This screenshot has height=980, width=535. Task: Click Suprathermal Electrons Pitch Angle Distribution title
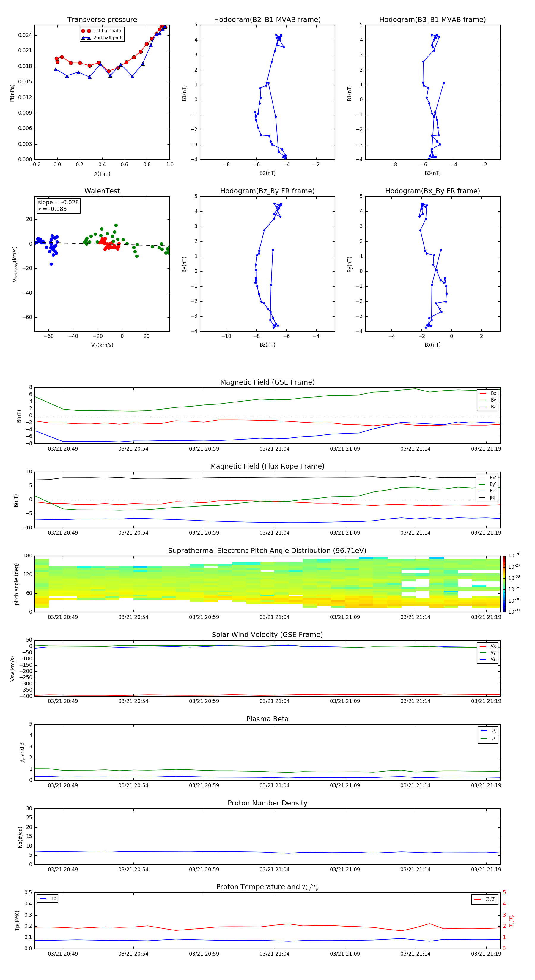(267, 551)
